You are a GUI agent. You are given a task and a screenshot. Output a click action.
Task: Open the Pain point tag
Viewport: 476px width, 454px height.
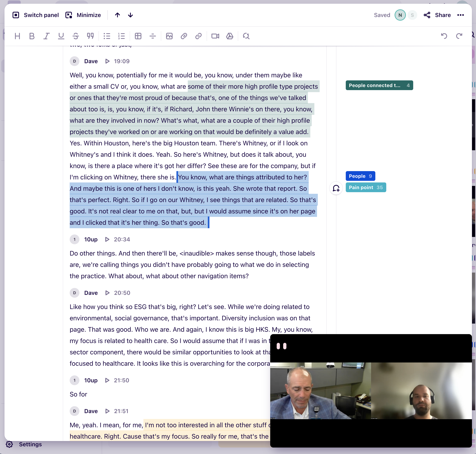tap(366, 188)
